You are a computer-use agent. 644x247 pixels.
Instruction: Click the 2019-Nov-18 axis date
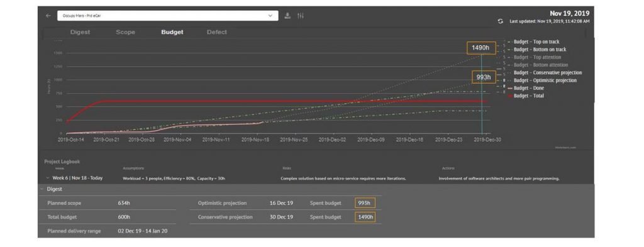pos(255,140)
